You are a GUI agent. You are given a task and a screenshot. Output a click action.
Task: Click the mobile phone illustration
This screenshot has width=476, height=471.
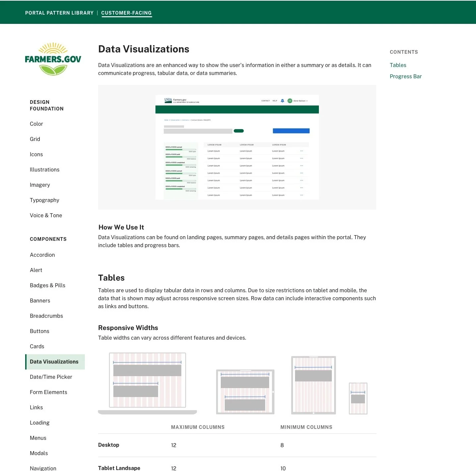click(x=358, y=398)
